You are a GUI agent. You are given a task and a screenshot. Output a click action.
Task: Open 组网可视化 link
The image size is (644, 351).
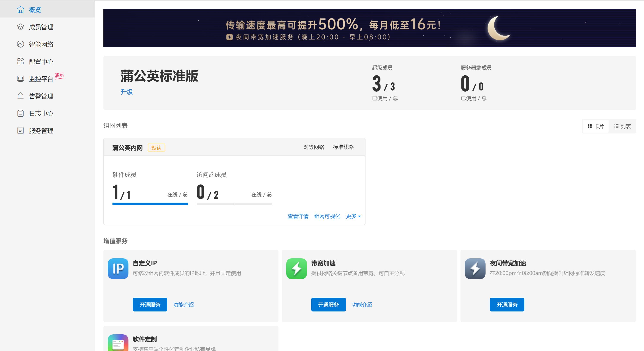pyautogui.click(x=327, y=216)
